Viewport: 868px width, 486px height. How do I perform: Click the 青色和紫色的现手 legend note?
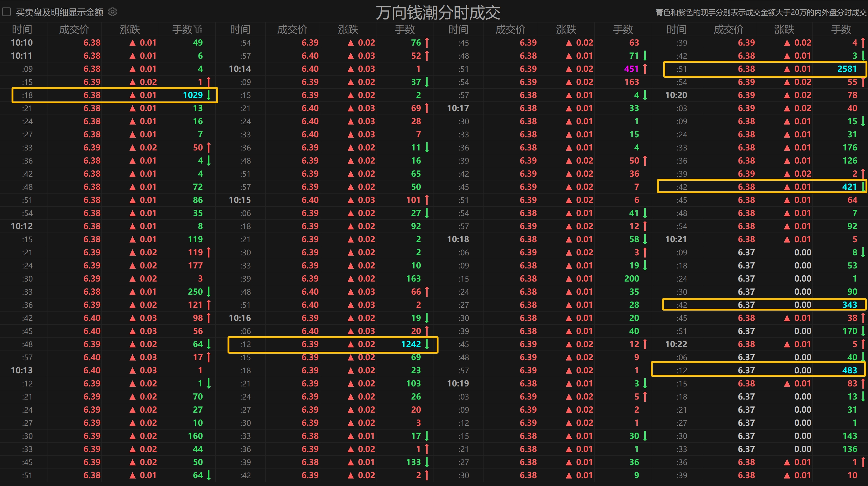[x=761, y=12]
